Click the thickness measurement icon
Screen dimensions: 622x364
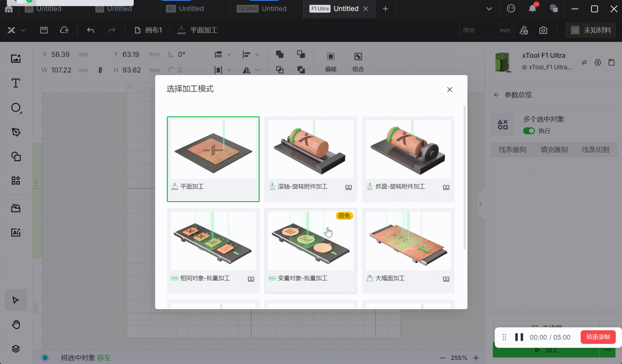pos(524,30)
